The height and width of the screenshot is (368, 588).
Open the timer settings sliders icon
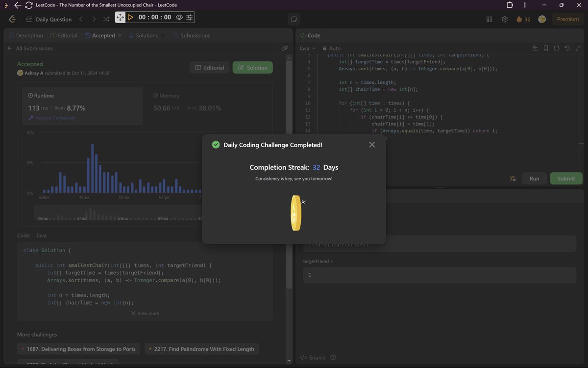pos(189,17)
